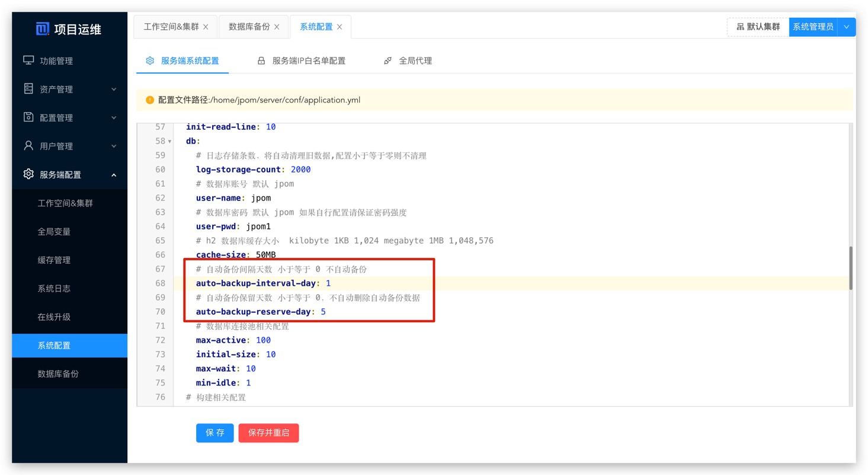Expand the 资产管理 sidebar menu
The height and width of the screenshot is (475, 868).
tap(114, 90)
